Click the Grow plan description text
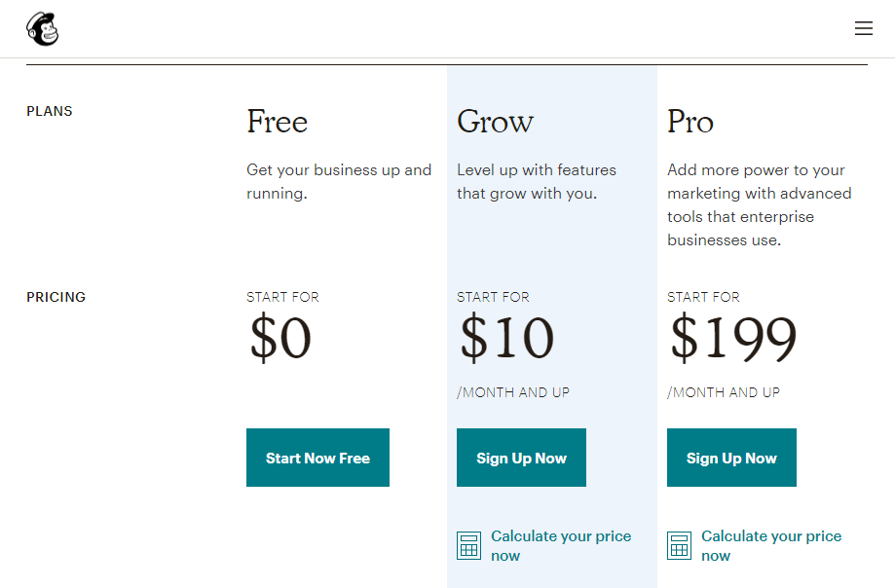895x588 pixels. click(x=537, y=181)
